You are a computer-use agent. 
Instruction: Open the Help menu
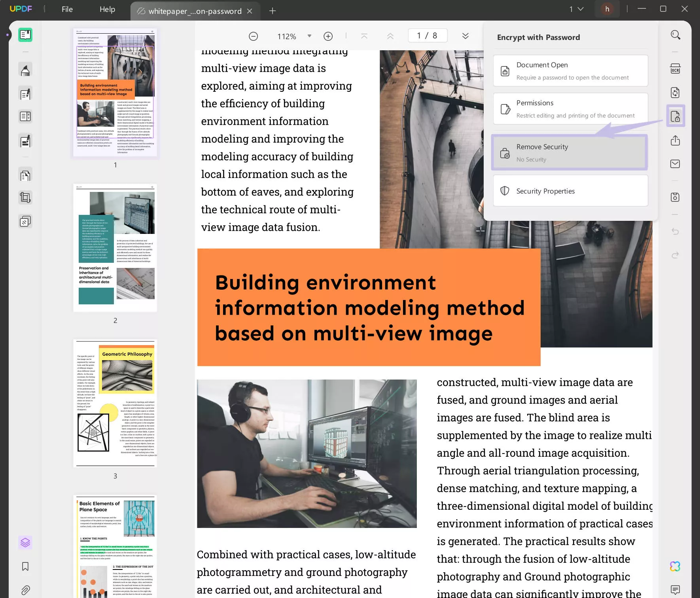[x=107, y=9]
